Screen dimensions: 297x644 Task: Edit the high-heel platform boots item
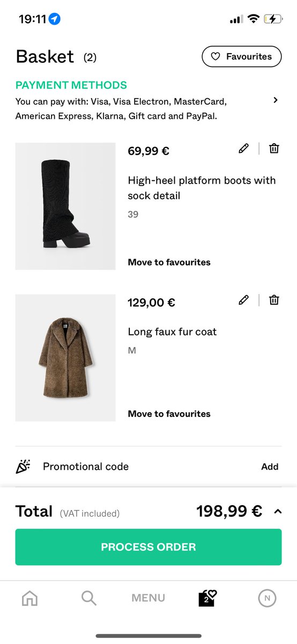[244, 149]
